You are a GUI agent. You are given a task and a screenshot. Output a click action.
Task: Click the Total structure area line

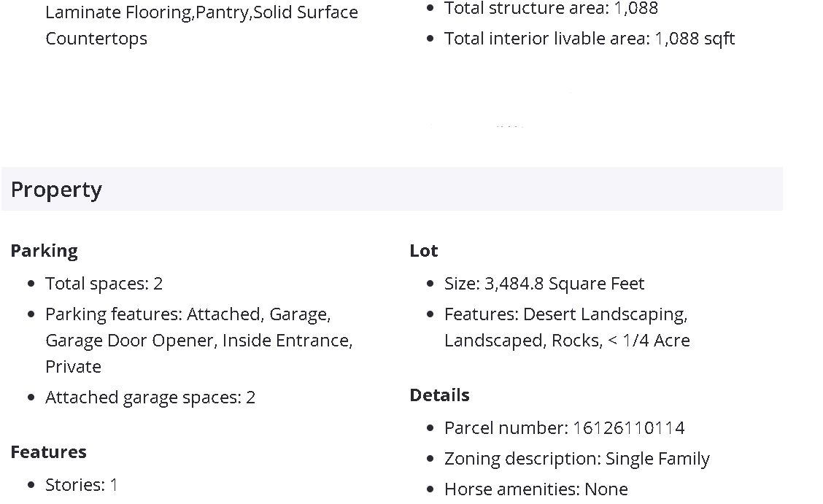(551, 9)
